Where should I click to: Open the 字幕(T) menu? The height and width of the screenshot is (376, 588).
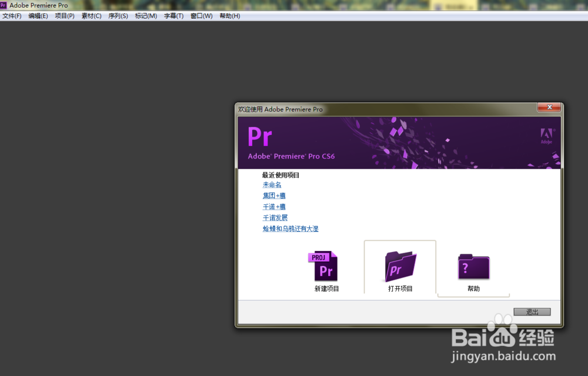pos(173,16)
